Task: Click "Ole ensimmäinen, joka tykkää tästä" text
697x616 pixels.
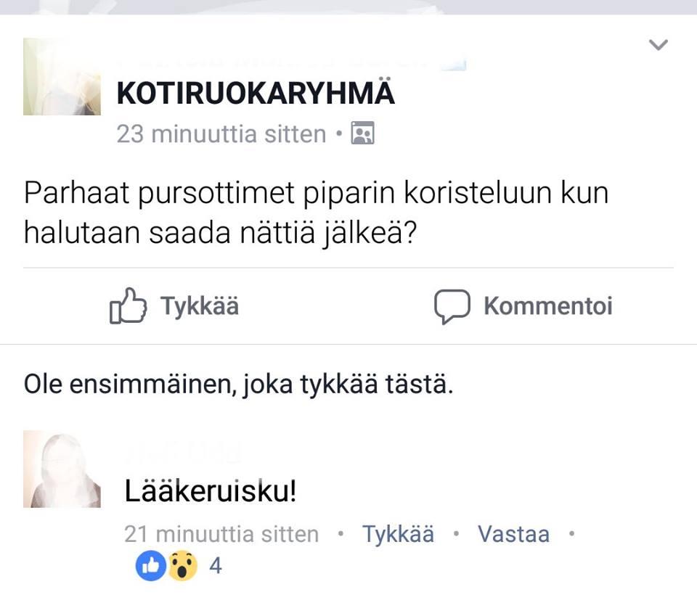Action: 239,384
